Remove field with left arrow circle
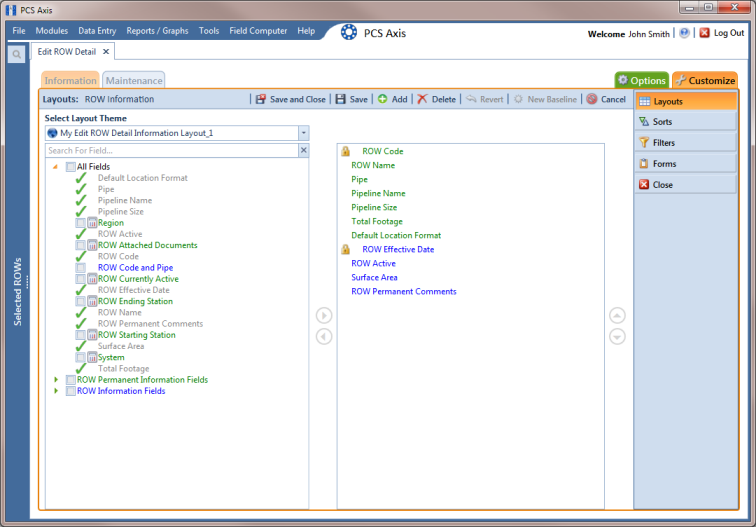The image size is (756, 527). (324, 336)
